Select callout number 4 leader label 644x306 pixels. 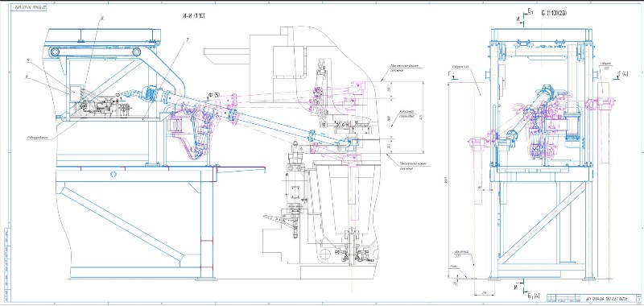pos(27,60)
